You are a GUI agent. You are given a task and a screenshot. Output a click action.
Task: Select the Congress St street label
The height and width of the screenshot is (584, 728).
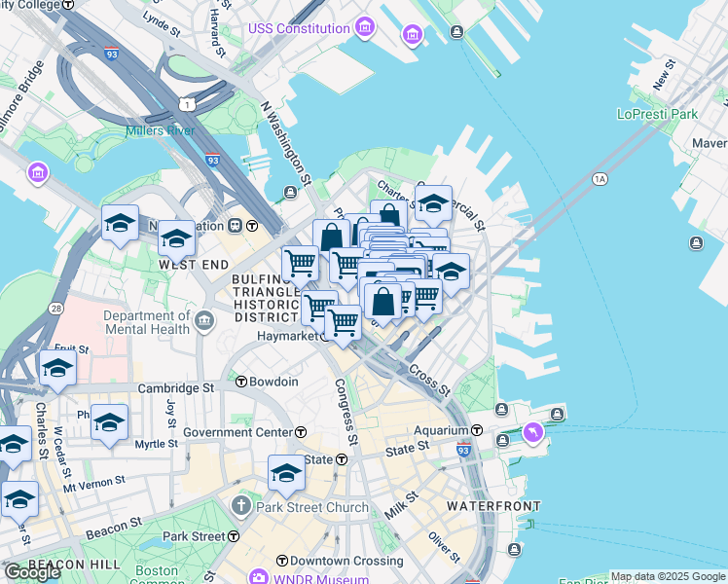tap(346, 412)
